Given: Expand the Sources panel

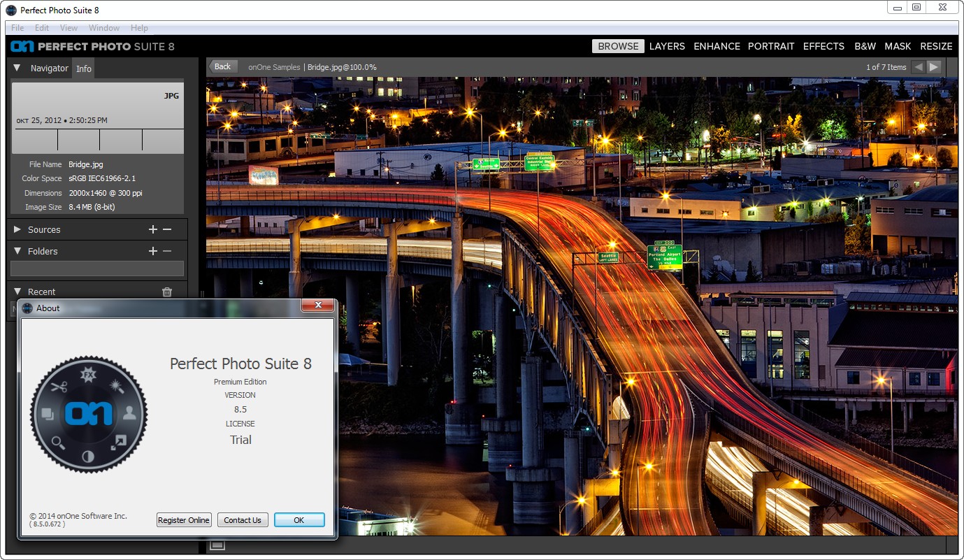Looking at the screenshot, I should coord(17,229).
